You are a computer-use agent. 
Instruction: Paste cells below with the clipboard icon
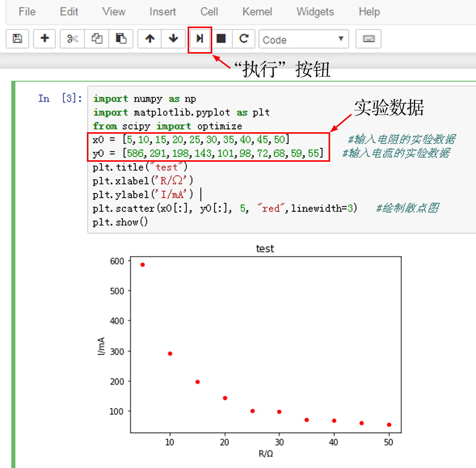pos(121,39)
